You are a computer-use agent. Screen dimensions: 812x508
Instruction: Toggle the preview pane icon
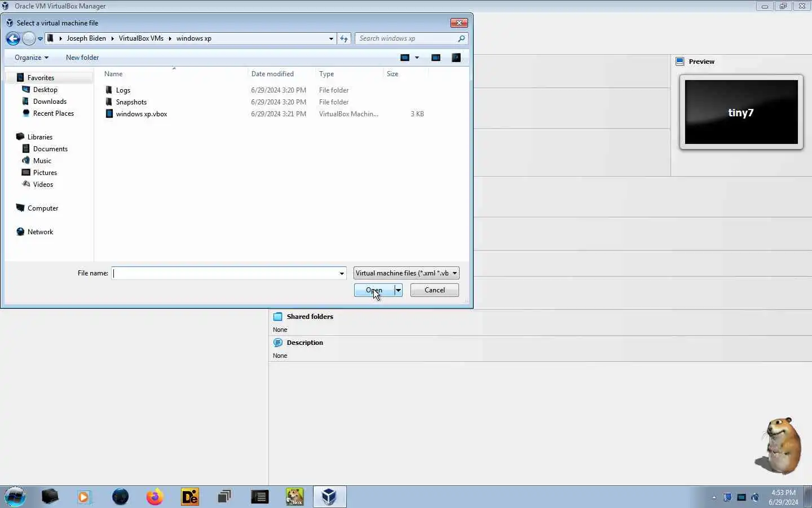tap(436, 58)
